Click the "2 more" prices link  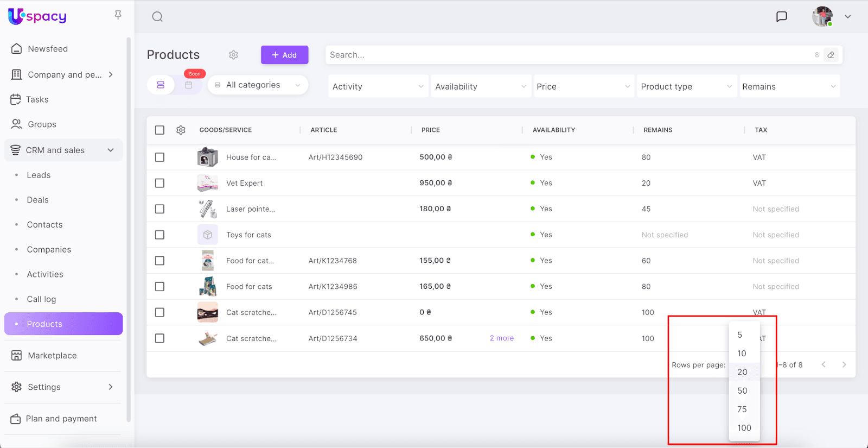[501, 338]
